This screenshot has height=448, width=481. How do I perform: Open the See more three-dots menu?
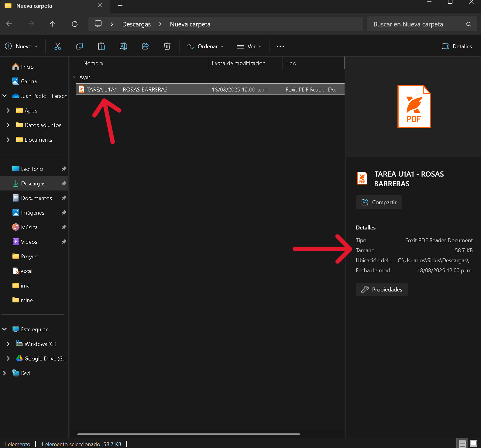(280, 47)
